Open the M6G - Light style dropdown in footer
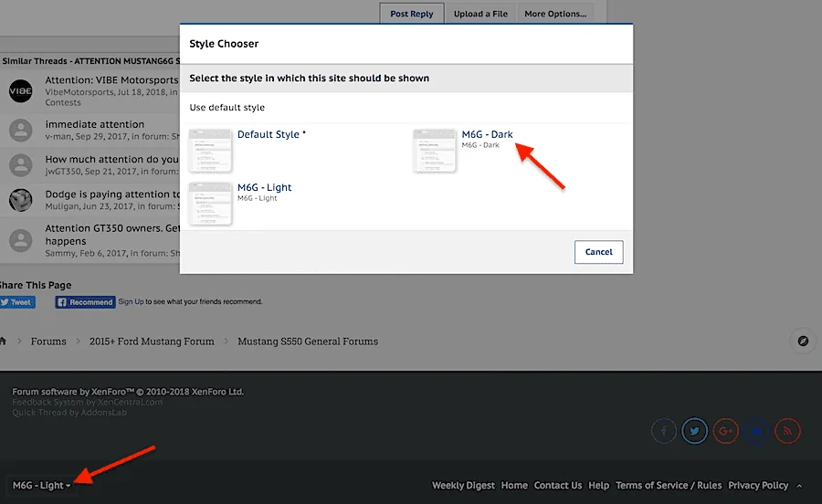 [41, 486]
